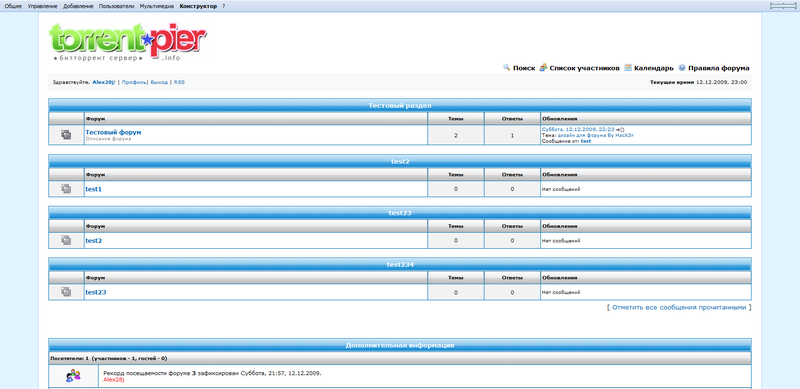
Task: Click the Описание форума description text
Action: pos(108,139)
